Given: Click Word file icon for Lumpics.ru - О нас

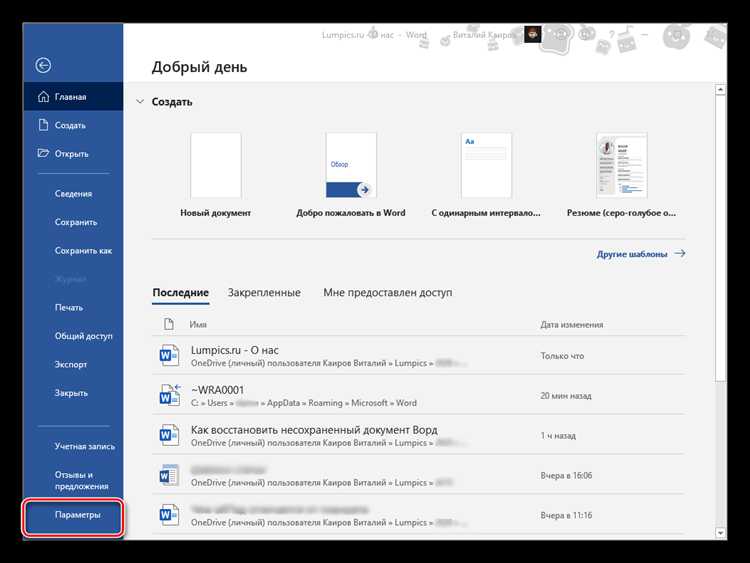Looking at the screenshot, I should tap(169, 355).
